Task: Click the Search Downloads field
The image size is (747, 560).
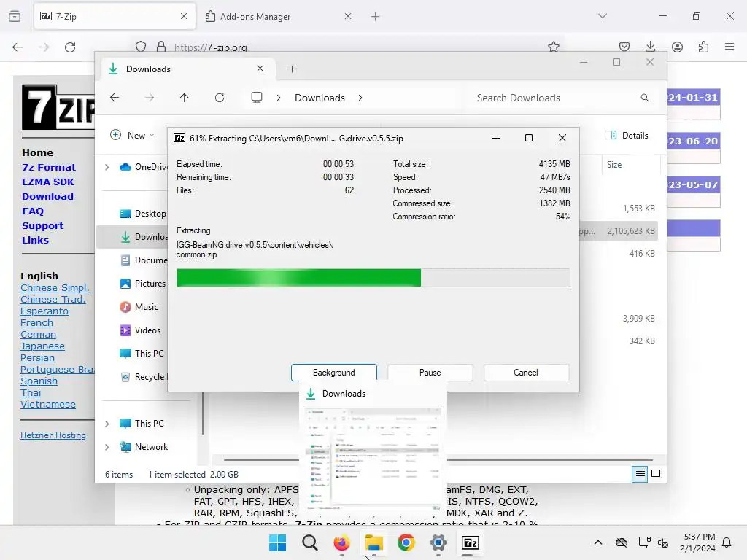Action: (562, 98)
